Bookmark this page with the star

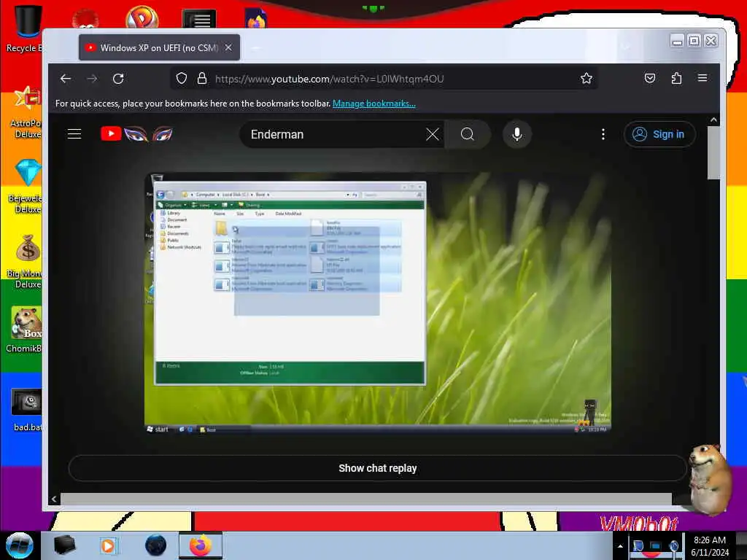pos(587,78)
